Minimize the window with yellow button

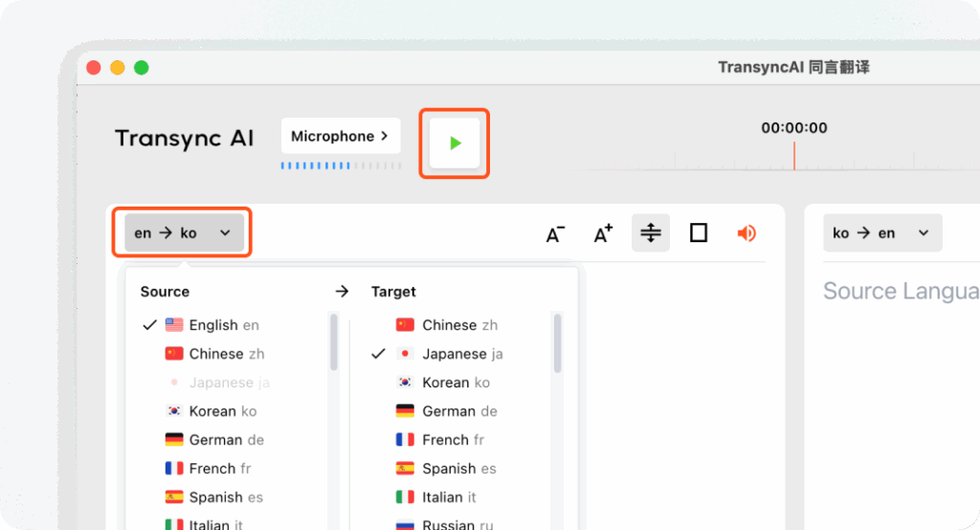point(118,68)
